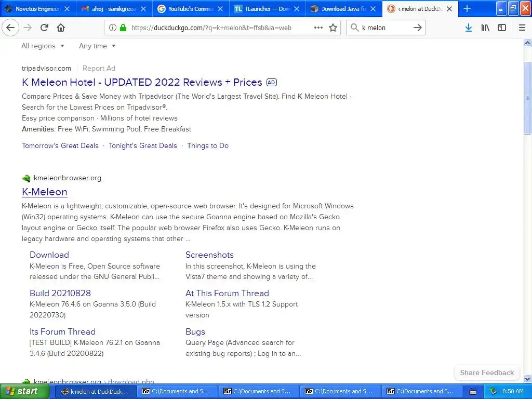Open the Download sitelink
This screenshot has height=399, width=532.
click(49, 255)
